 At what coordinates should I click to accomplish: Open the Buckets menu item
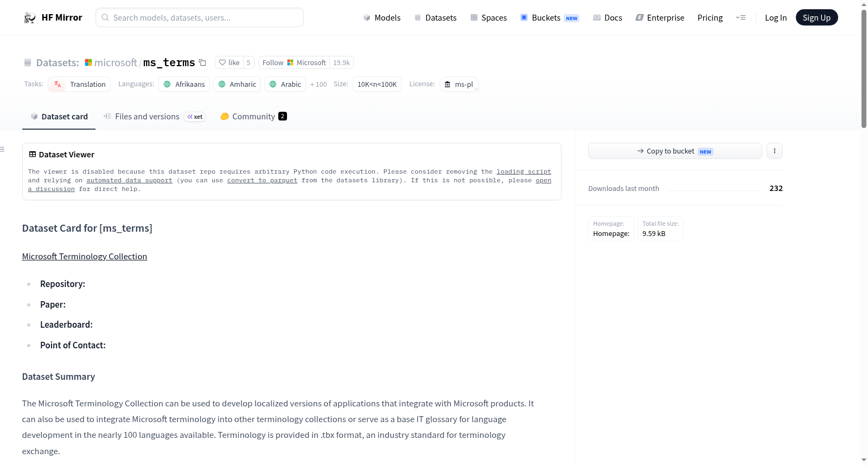point(550,18)
